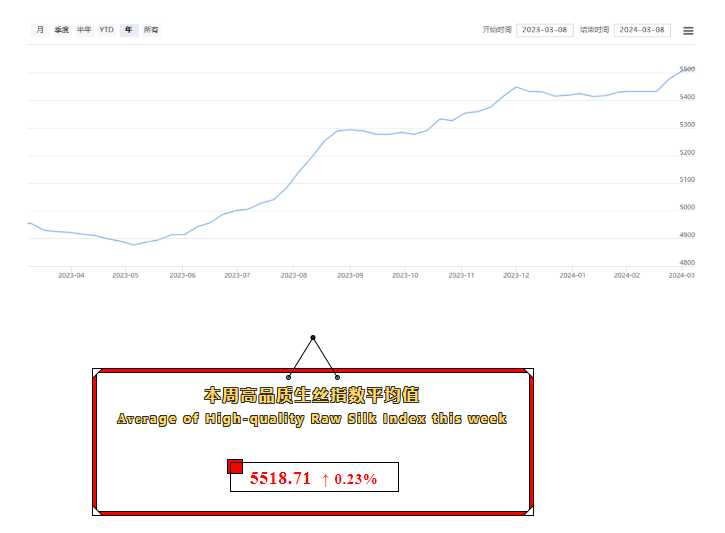Open the chart hamburger menu

click(x=688, y=30)
